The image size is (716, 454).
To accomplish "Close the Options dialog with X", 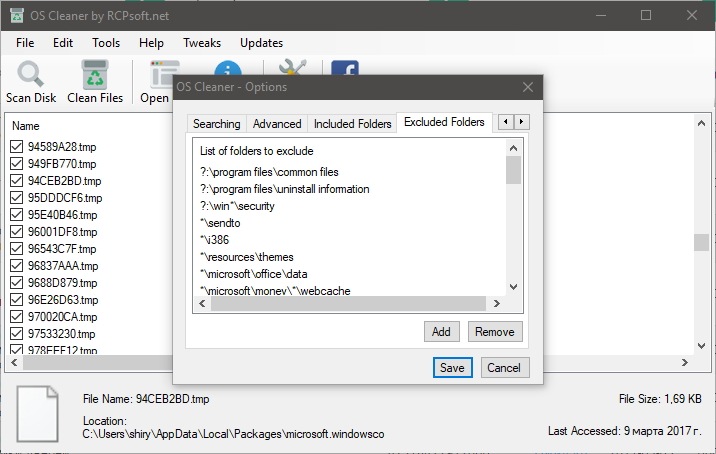I will [528, 87].
